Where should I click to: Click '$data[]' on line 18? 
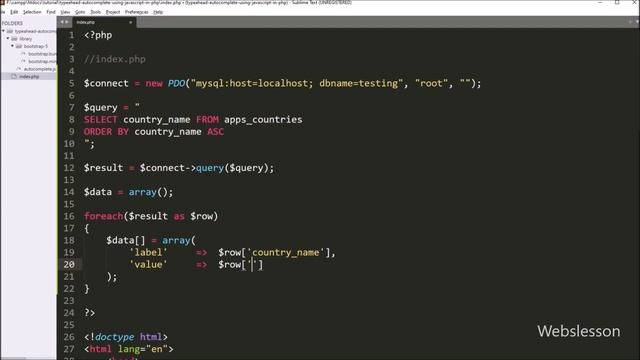(126, 240)
